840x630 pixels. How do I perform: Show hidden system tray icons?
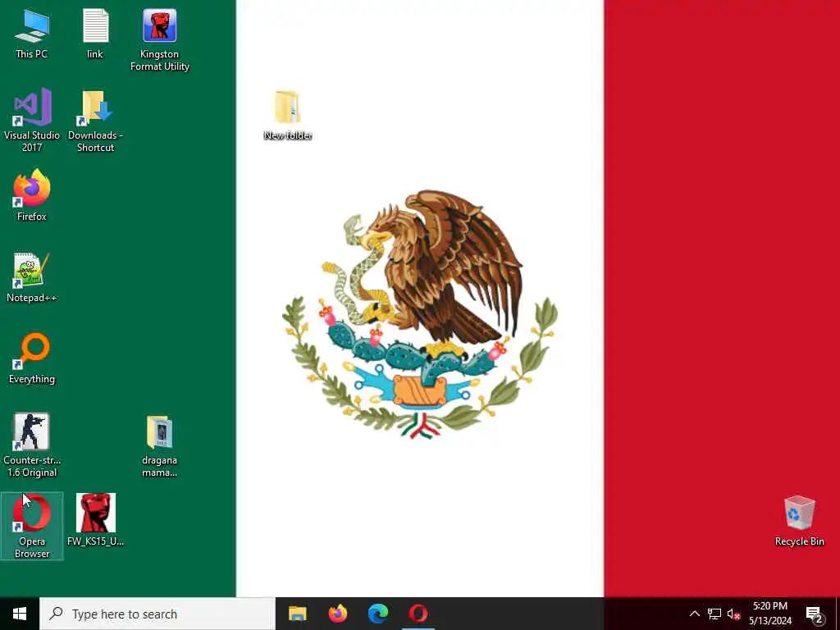pyautogui.click(x=694, y=614)
